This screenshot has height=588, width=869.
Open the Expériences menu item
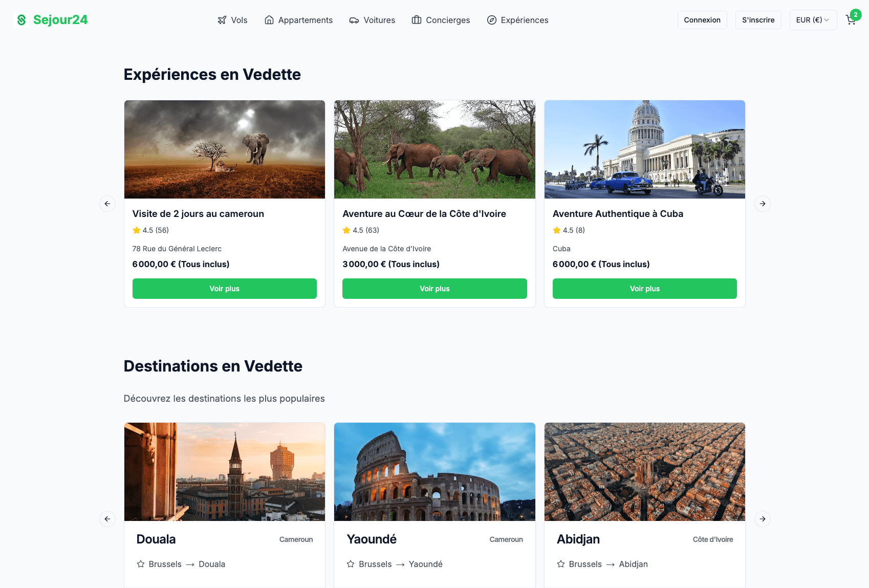coord(517,20)
